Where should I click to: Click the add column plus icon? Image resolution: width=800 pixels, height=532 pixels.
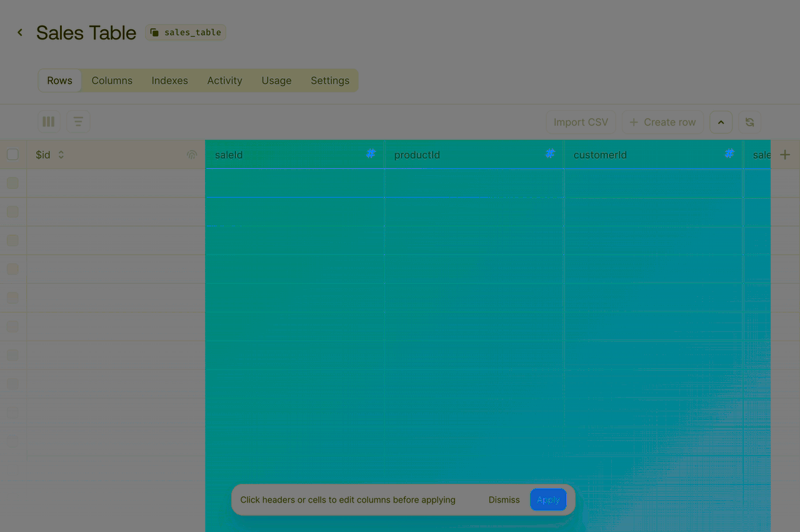[786, 153]
